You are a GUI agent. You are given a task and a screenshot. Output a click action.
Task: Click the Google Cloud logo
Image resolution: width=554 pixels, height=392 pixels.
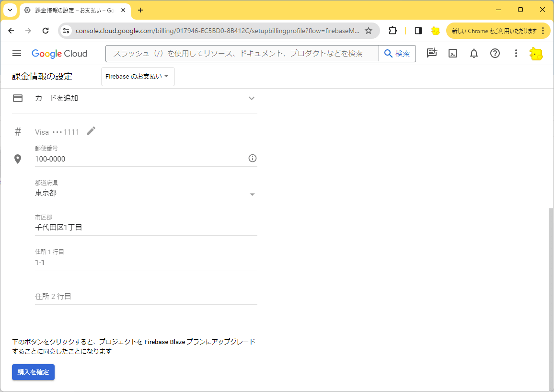point(59,54)
